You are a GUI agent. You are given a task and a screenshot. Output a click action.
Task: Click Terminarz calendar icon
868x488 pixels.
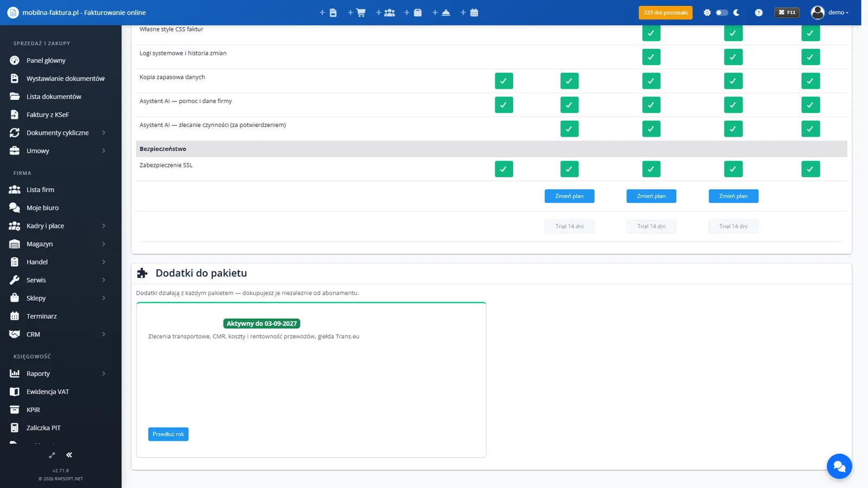(15, 316)
